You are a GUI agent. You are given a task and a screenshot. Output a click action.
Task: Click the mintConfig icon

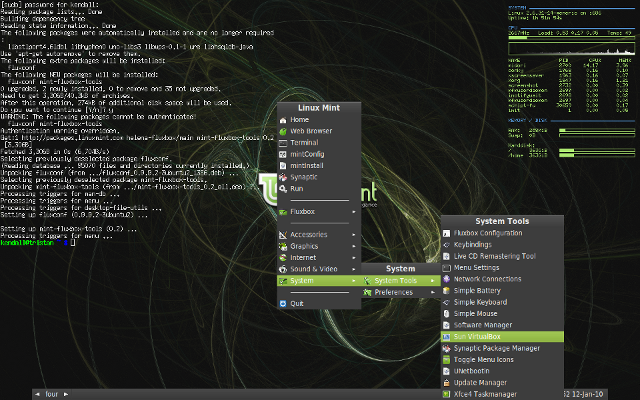(x=283, y=154)
